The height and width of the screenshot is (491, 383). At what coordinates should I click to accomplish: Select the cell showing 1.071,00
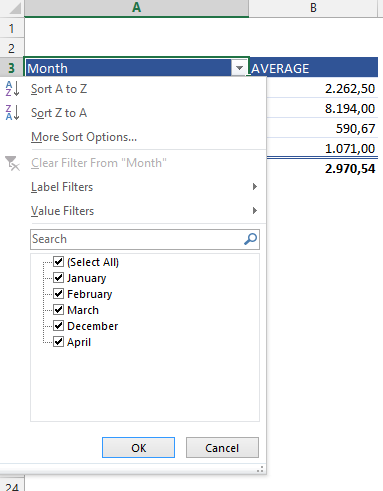pyautogui.click(x=322, y=148)
